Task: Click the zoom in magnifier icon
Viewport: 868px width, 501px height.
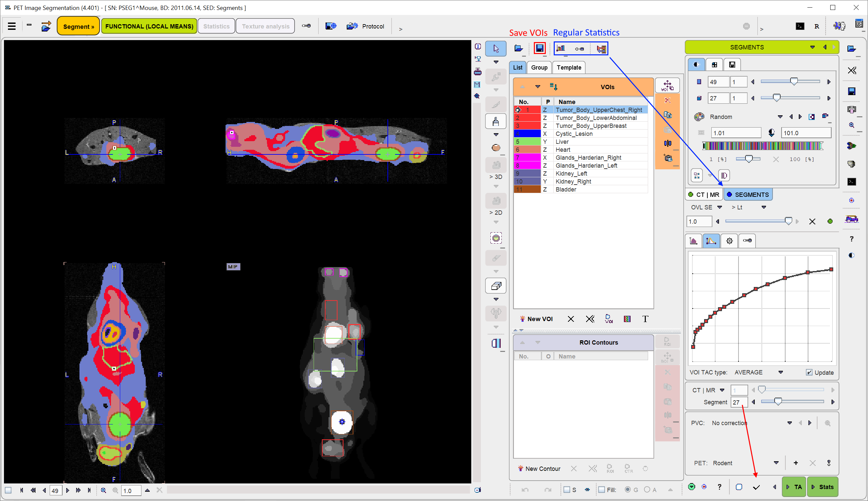Action: [x=103, y=490]
